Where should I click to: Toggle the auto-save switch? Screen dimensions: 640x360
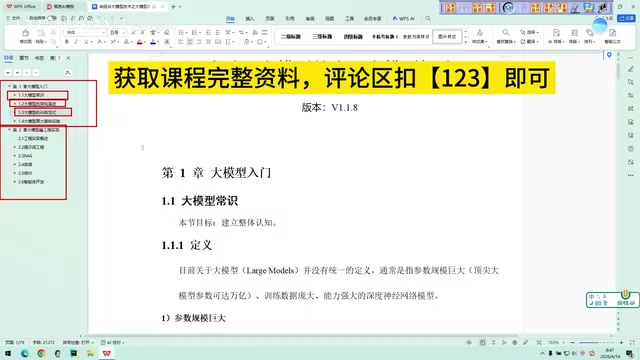tap(52, 18)
